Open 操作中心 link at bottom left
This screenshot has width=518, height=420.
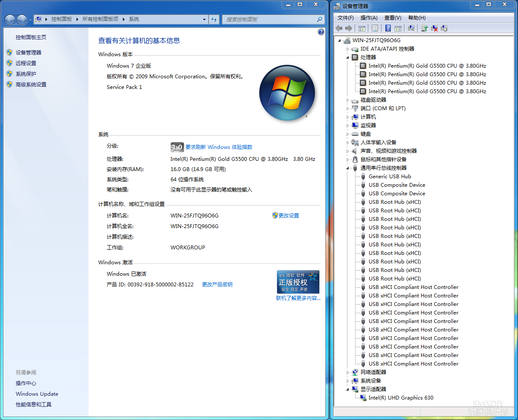click(26, 383)
